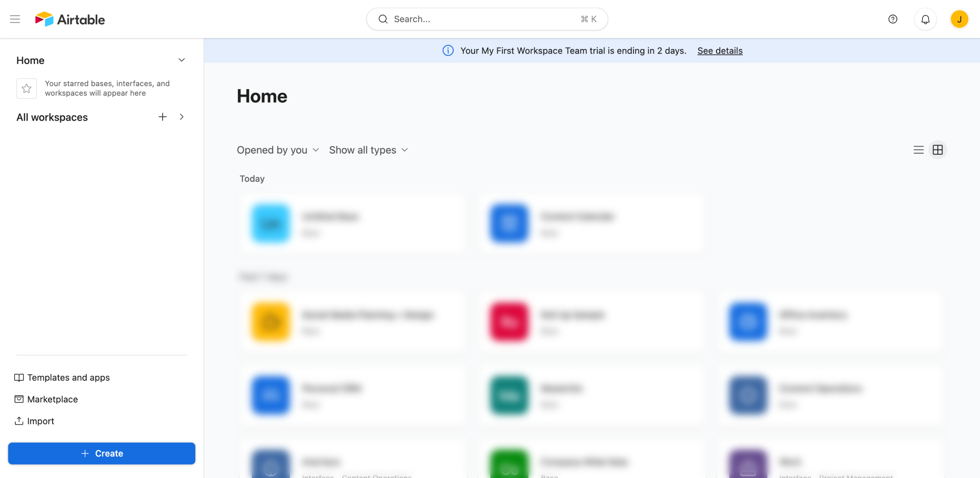
Task: Add a workspace with the plus icon
Action: pyautogui.click(x=162, y=117)
